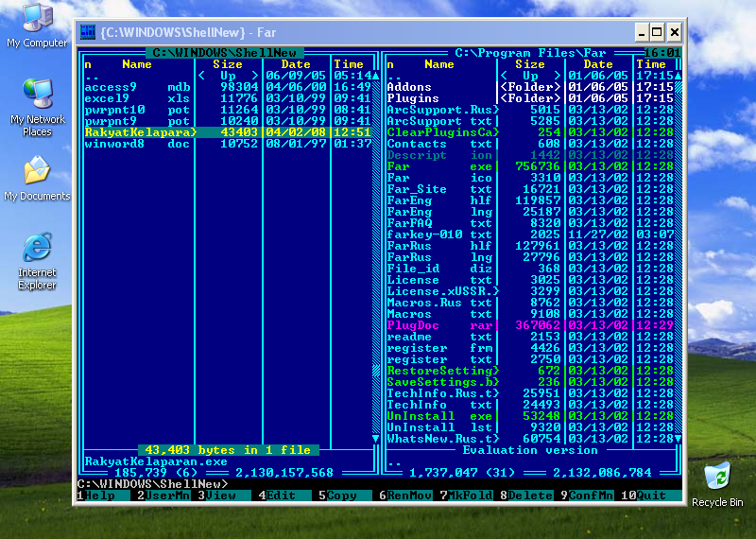Select the Recycle Bin icon
This screenshot has width=756, height=539.
pyautogui.click(x=717, y=484)
